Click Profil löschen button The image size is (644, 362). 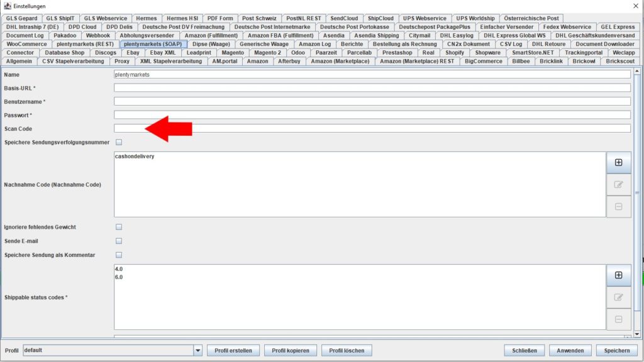pyautogui.click(x=347, y=351)
